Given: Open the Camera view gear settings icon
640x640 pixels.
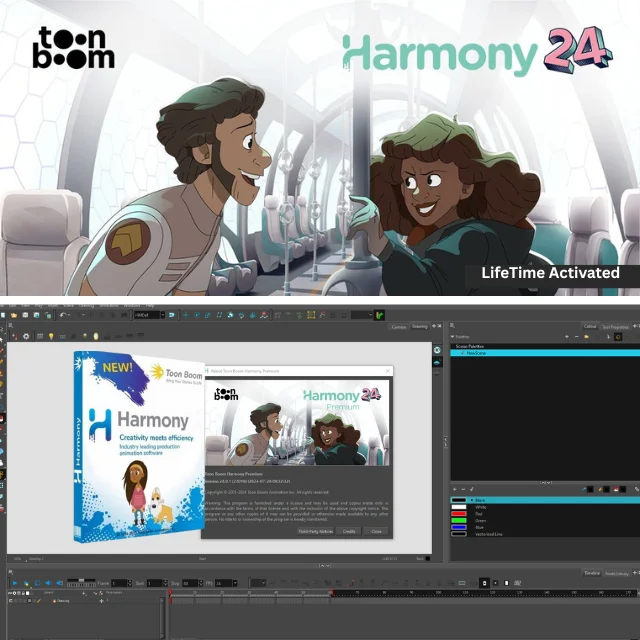Looking at the screenshot, I should click(x=26, y=336).
